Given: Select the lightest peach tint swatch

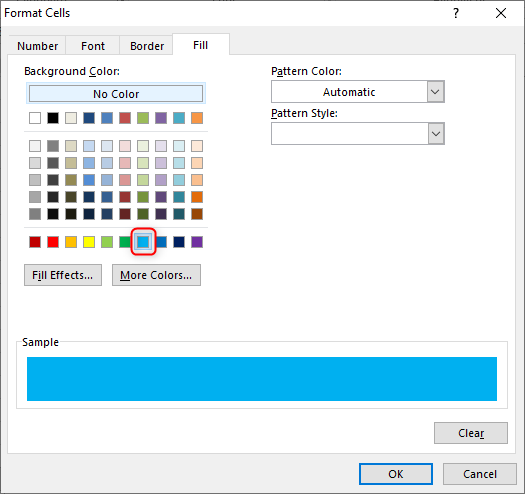Looking at the screenshot, I should 197,146.
